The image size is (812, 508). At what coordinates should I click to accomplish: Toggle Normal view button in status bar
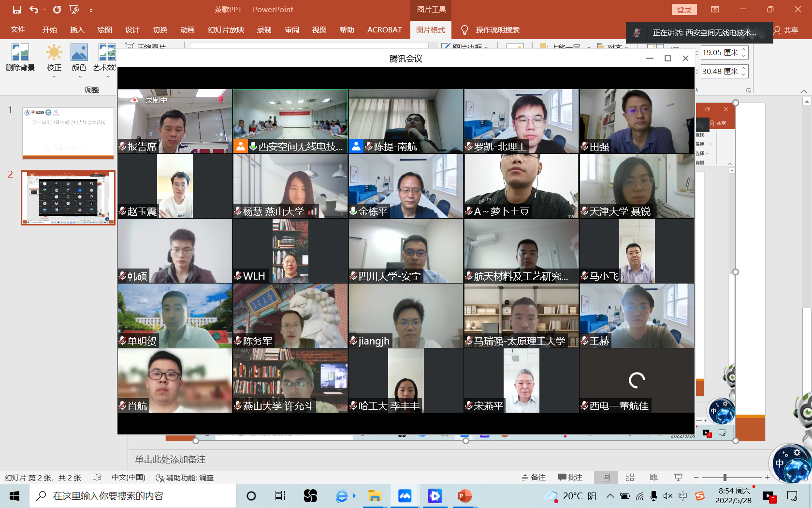coord(606,478)
